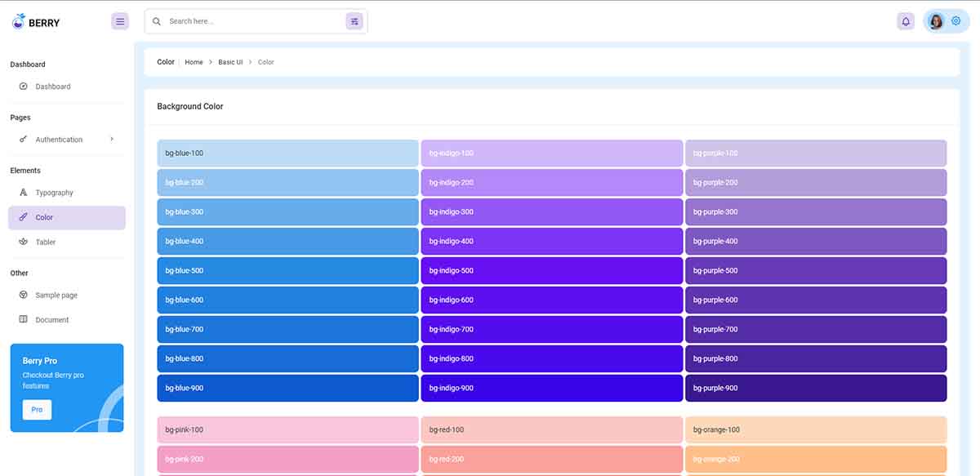This screenshot has width=980, height=476.
Task: Open the Tabler icon in Elements
Action: pyautogui.click(x=24, y=242)
